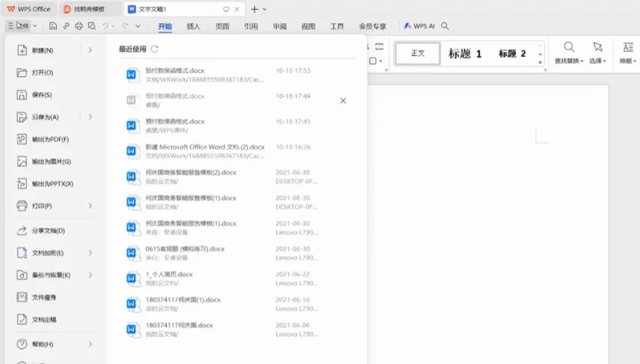Switch to the 工具 ribbon tab
The image size is (640, 364).
336,26
